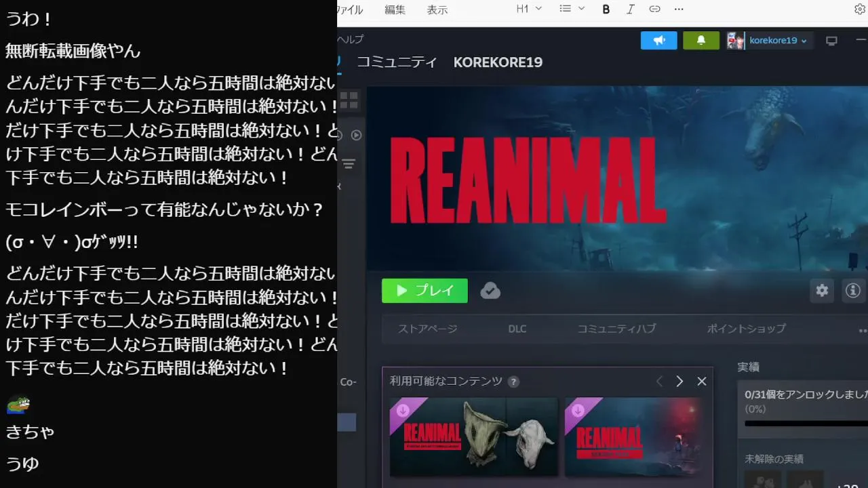Click download badge on masks DLC card
The height and width of the screenshot is (488, 868).
tap(403, 410)
